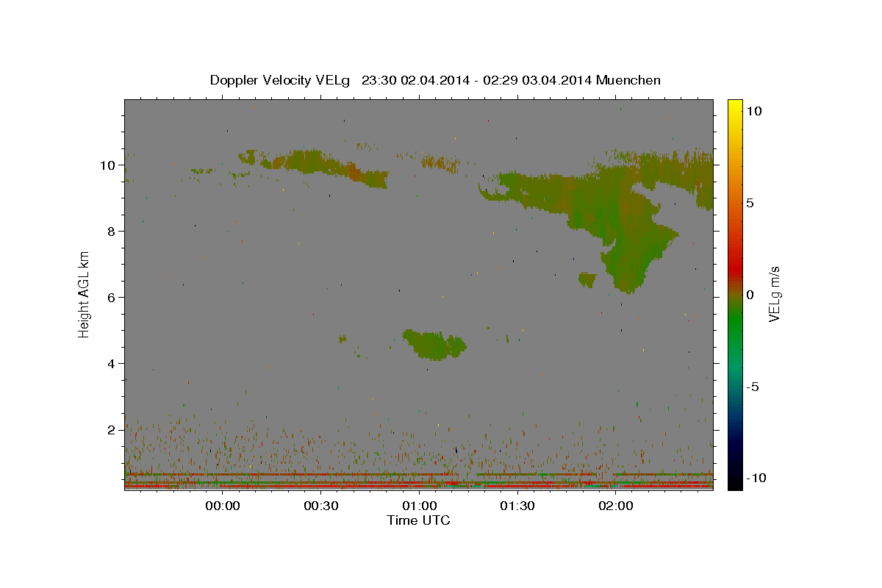Screen dimensions: 882x588
Task: Click the 01:30 time tick label
Action: (517, 506)
